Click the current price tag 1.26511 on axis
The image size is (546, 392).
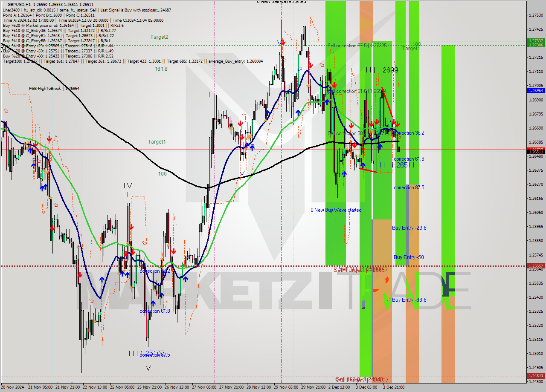[x=535, y=152]
